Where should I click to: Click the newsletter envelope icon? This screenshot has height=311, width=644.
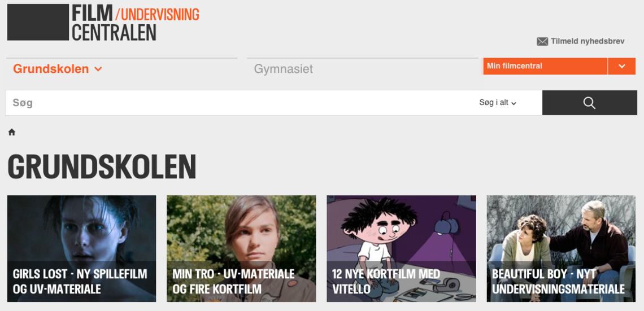point(542,41)
